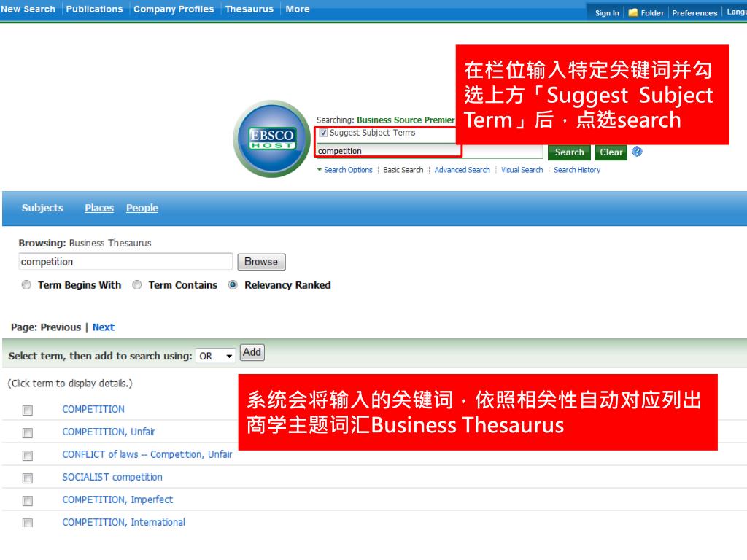747x560 pixels.
Task: Switch to the People tab
Action: [142, 208]
